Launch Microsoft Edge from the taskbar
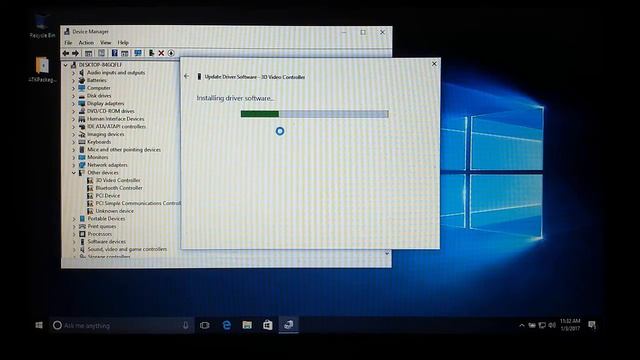 (x=227, y=325)
